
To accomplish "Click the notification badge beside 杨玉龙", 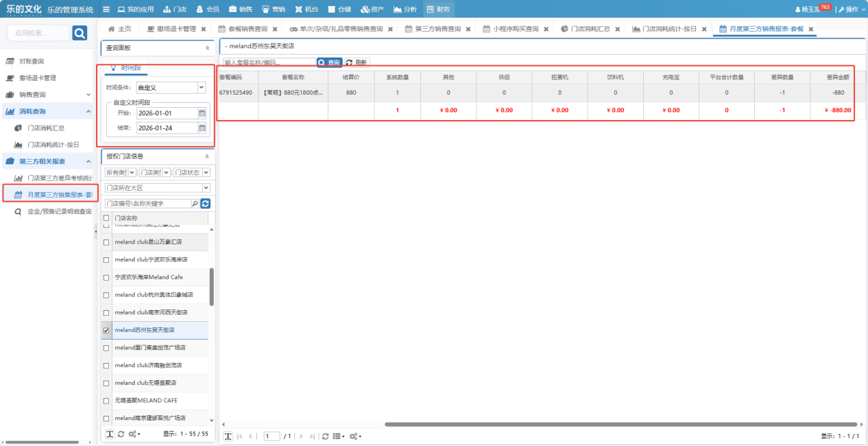I will click(825, 7).
